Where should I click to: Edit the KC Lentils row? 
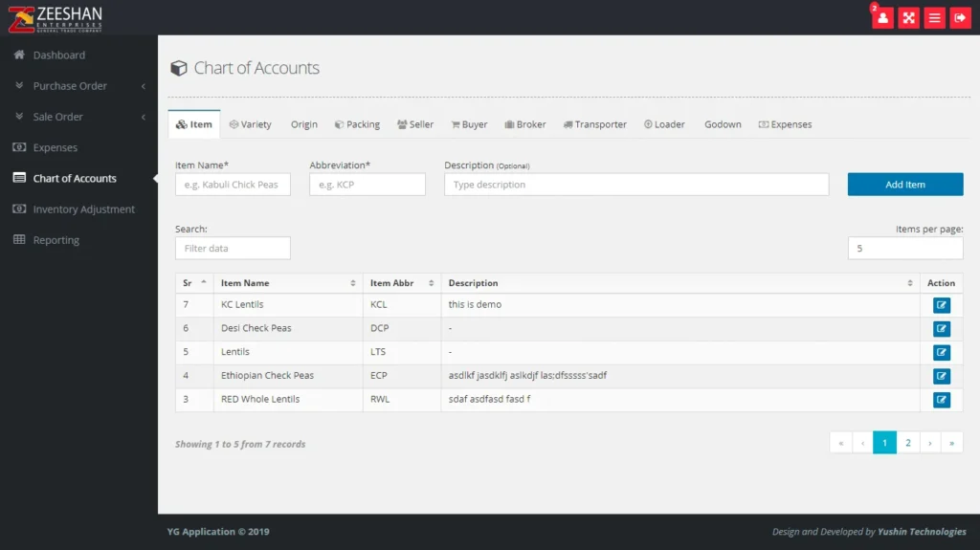pos(941,305)
